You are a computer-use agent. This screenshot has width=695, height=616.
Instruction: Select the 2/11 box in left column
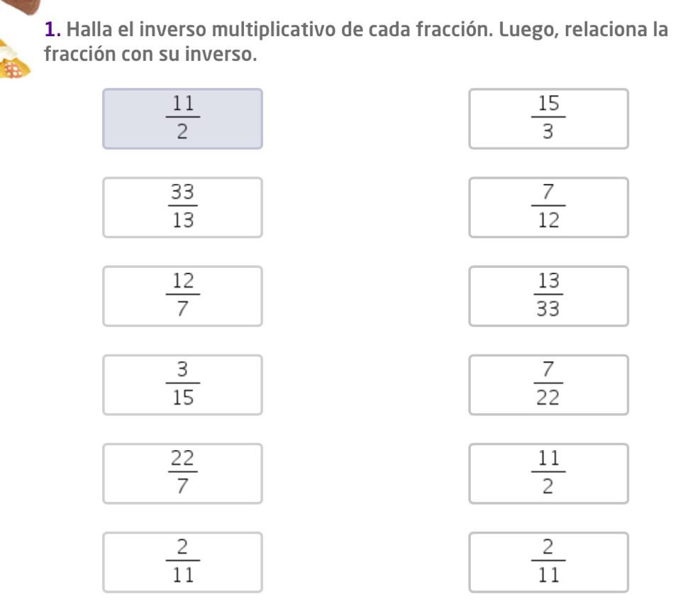(182, 562)
